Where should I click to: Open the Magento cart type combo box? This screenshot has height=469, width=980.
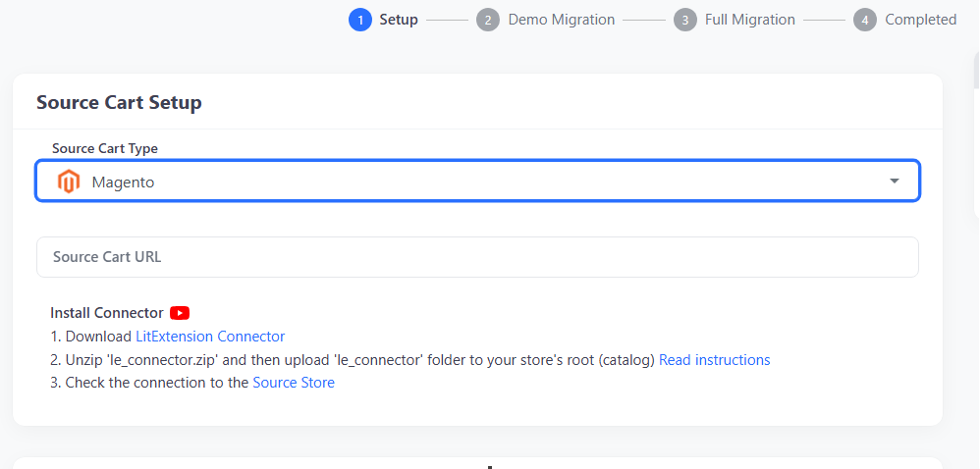477,182
